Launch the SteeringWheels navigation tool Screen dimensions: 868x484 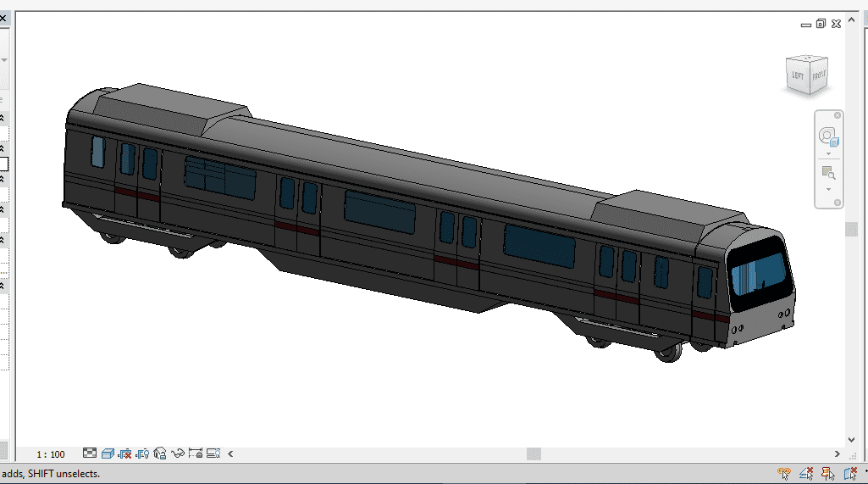click(828, 136)
